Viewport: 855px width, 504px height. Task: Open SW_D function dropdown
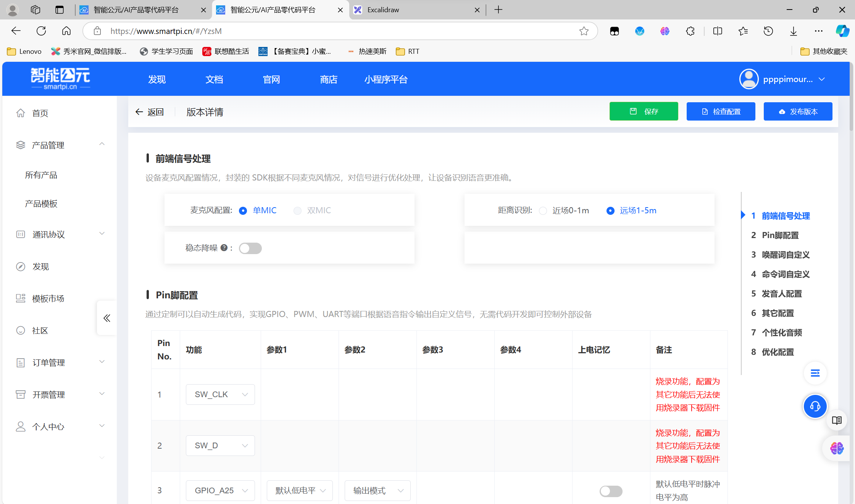220,445
